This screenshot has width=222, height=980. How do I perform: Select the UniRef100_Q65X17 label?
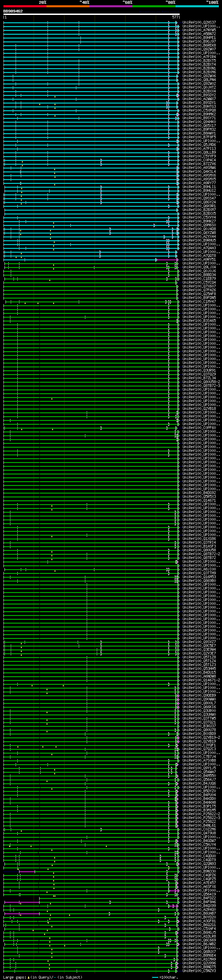click(199, 125)
